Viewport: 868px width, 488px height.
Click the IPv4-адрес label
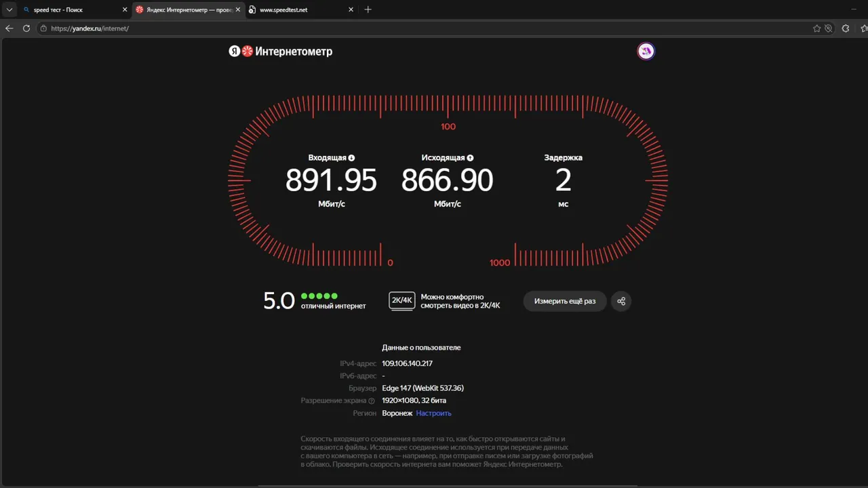click(x=358, y=363)
